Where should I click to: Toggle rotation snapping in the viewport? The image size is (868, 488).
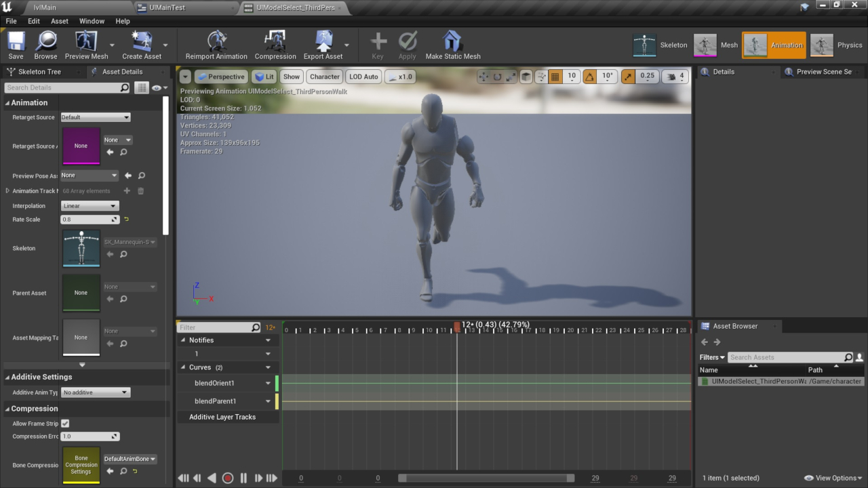(590, 77)
